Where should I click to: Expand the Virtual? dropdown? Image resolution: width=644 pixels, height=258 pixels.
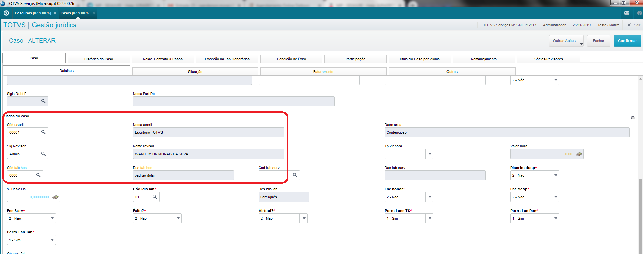pos(304,218)
